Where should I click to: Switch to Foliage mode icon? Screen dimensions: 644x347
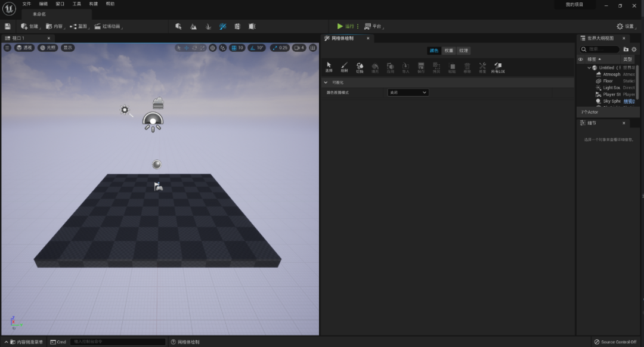point(208,26)
